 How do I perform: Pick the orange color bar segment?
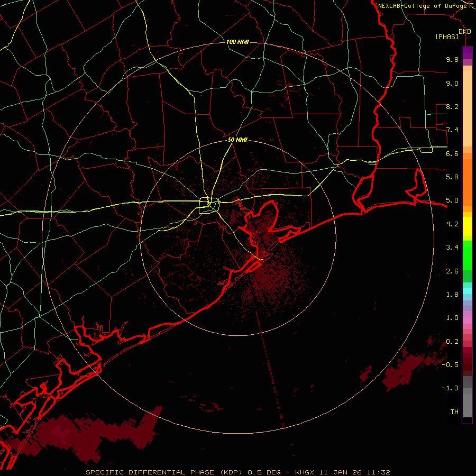click(467, 183)
